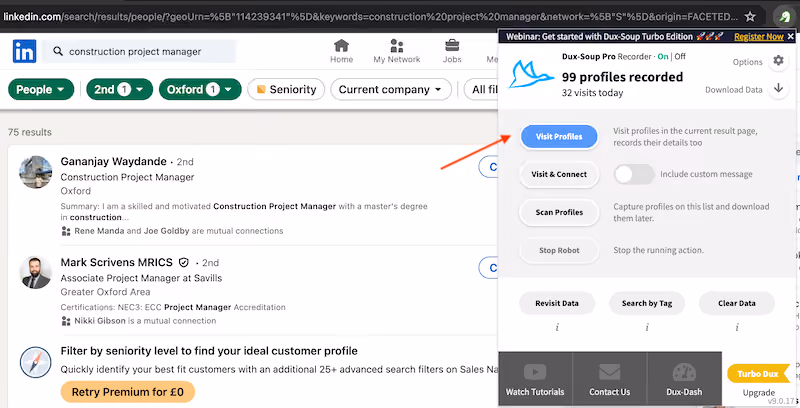
Task: Open the Jobs briefcase icon
Action: [x=452, y=46]
